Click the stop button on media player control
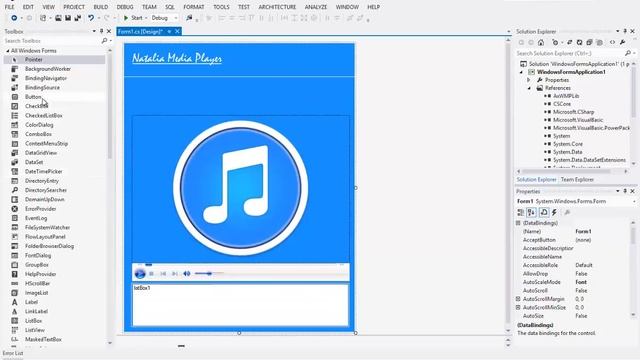The width and height of the screenshot is (640, 360). [x=151, y=273]
